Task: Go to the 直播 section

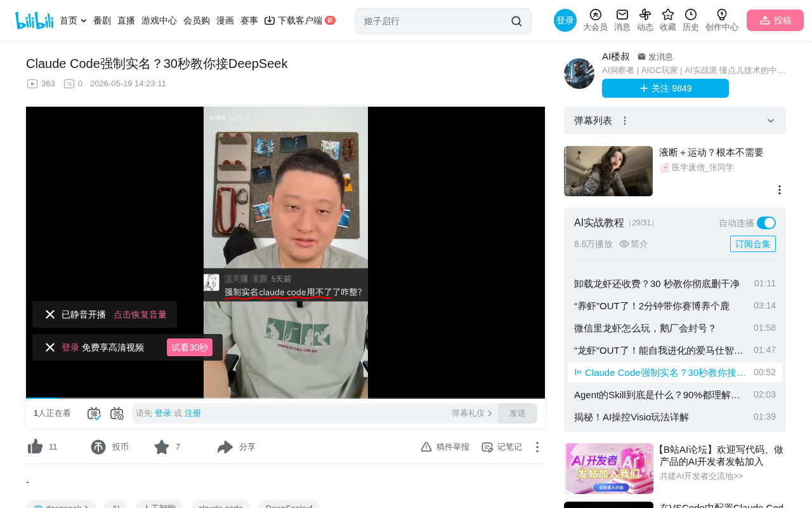Action: (x=126, y=21)
